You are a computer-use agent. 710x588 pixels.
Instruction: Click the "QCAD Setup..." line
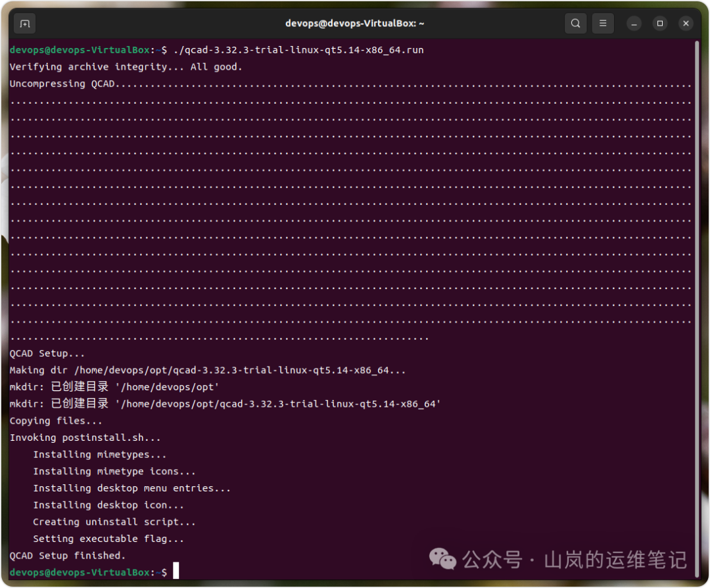47,353
